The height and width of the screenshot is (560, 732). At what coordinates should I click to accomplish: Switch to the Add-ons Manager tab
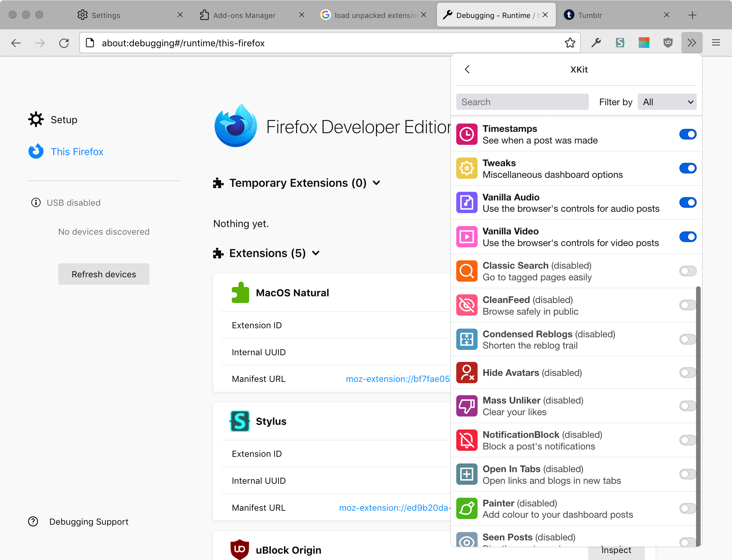244,15
